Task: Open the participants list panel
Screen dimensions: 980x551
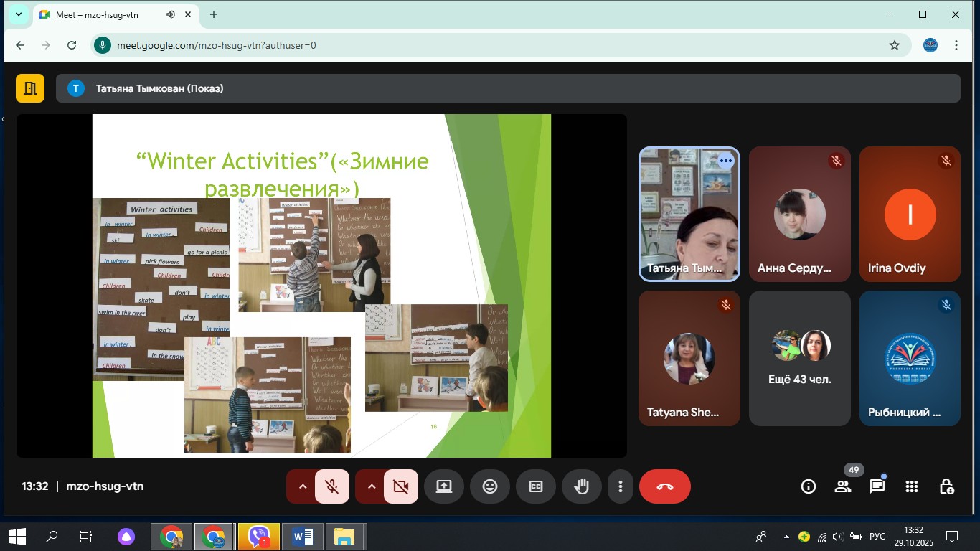Action: pos(843,486)
